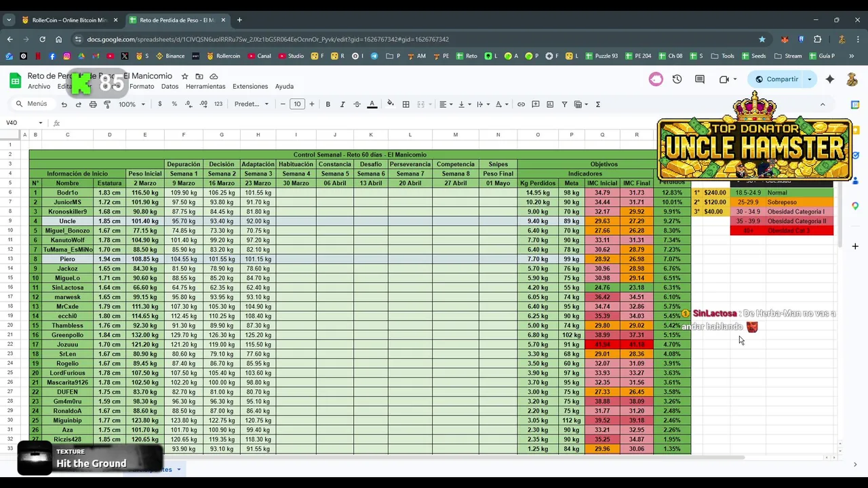Viewport: 868px width, 488px height.
Task: Toggle italic formatting
Action: pyautogui.click(x=342, y=104)
